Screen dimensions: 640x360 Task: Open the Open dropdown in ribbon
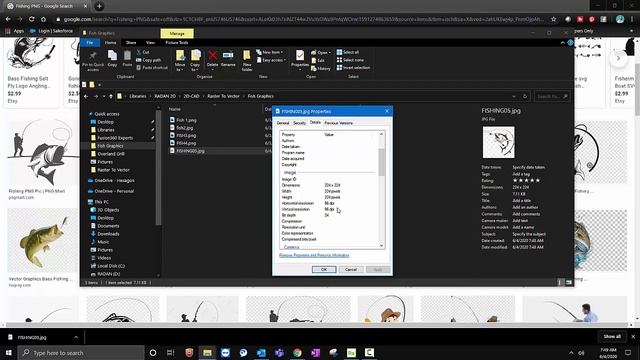(x=321, y=53)
